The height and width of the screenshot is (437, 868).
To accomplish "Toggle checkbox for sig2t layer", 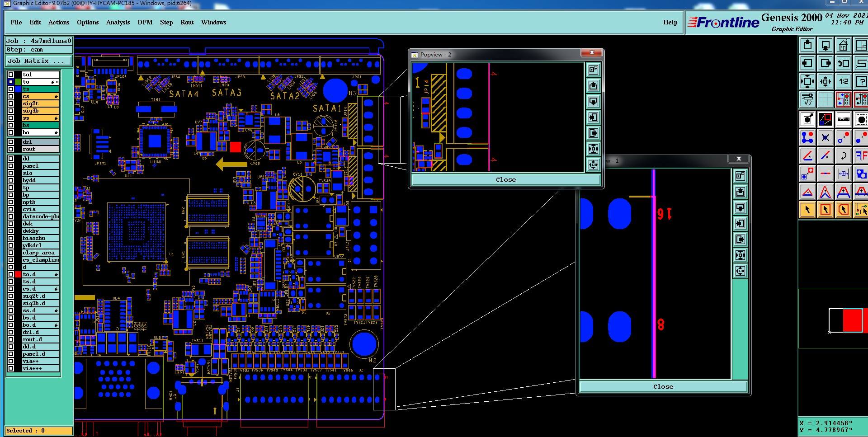I will [x=11, y=103].
